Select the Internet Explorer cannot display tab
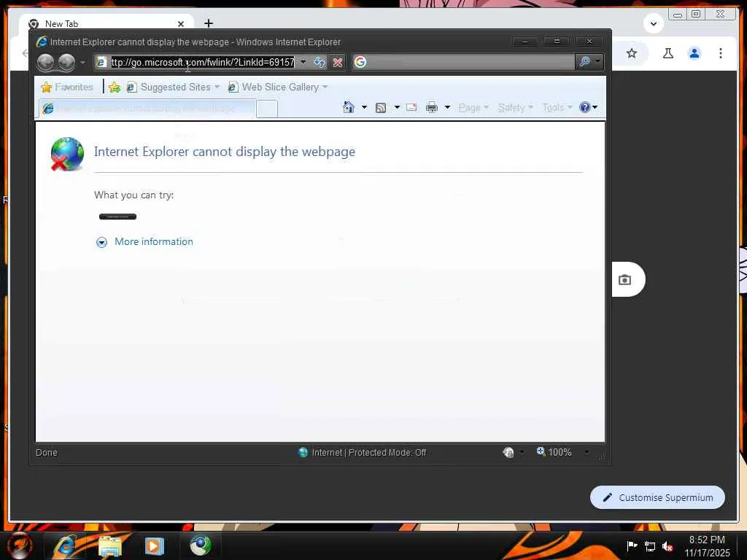 click(147, 109)
